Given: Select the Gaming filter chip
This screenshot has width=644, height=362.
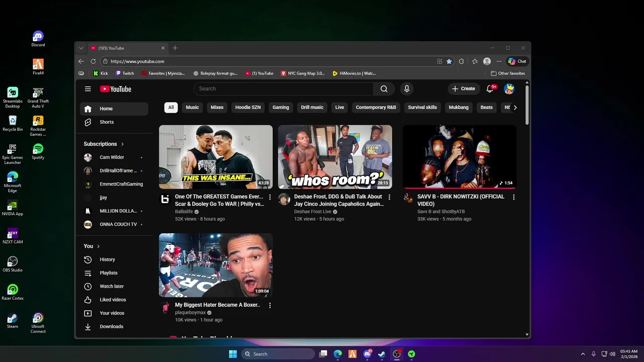Looking at the screenshot, I should pos(281,108).
